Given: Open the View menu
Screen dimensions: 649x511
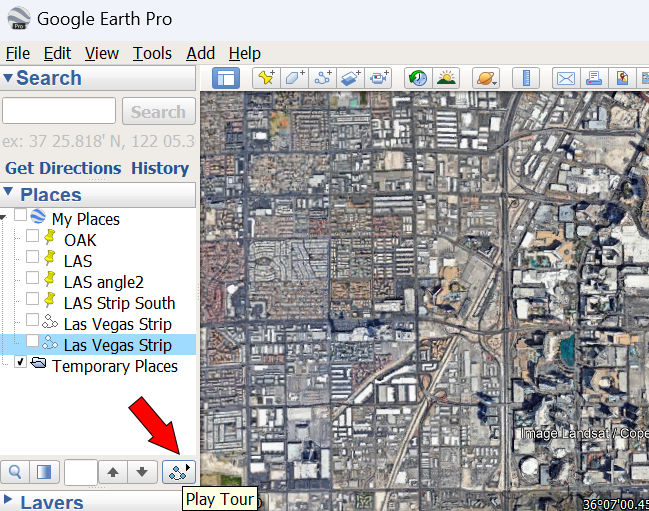Looking at the screenshot, I should [x=102, y=53].
